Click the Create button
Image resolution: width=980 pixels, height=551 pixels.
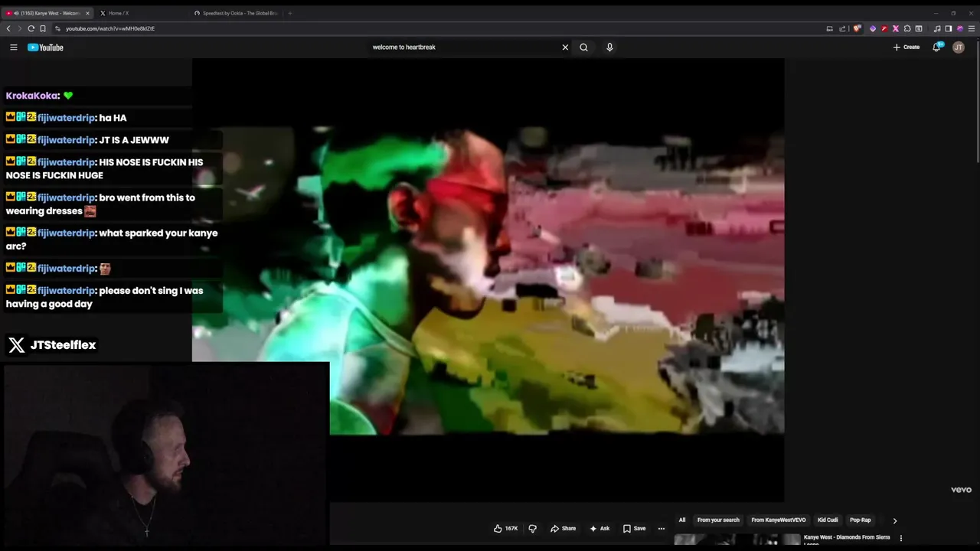[x=906, y=47]
